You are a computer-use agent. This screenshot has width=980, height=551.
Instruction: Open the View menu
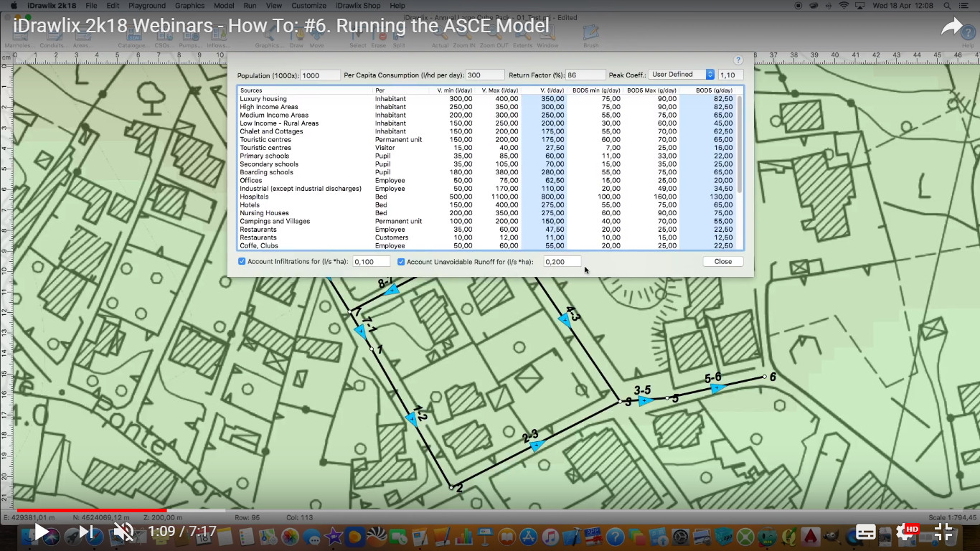click(x=273, y=6)
